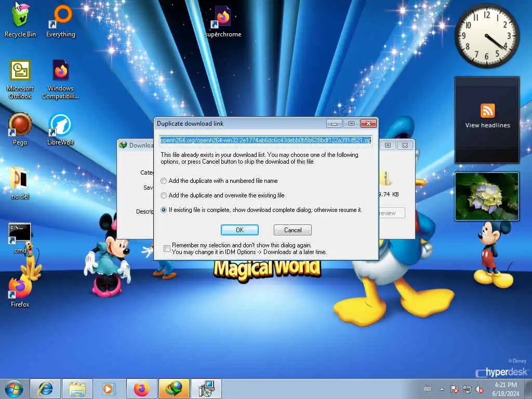Click the zip file icon in the Download window

coord(385,179)
